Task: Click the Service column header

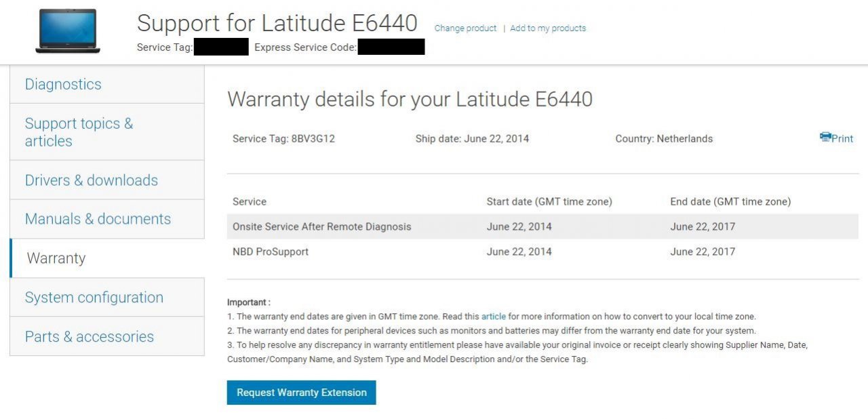Action: (x=250, y=202)
